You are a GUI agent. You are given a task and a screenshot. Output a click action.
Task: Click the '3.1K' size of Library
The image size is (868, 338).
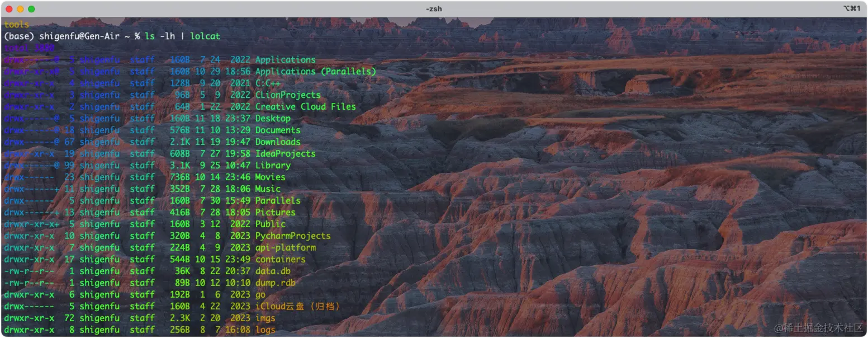(x=180, y=166)
